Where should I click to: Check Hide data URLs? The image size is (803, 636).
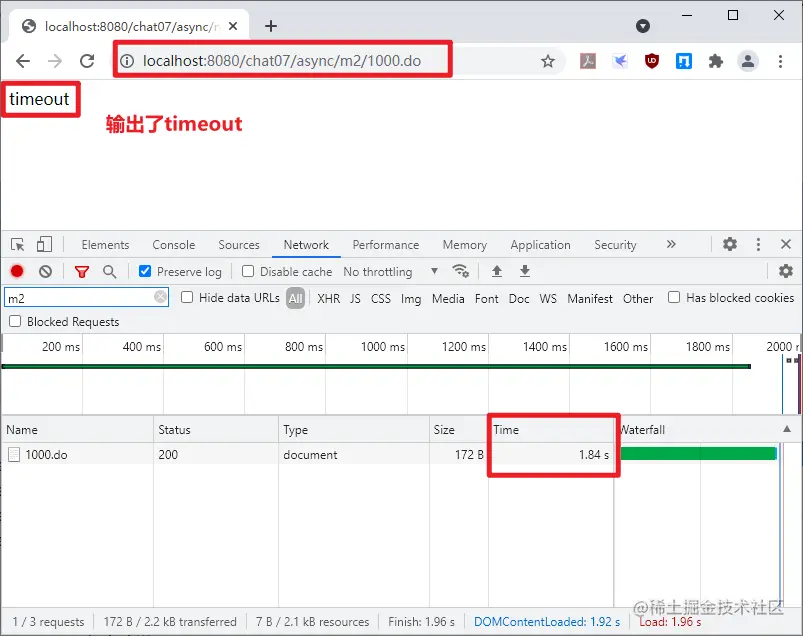click(x=187, y=298)
